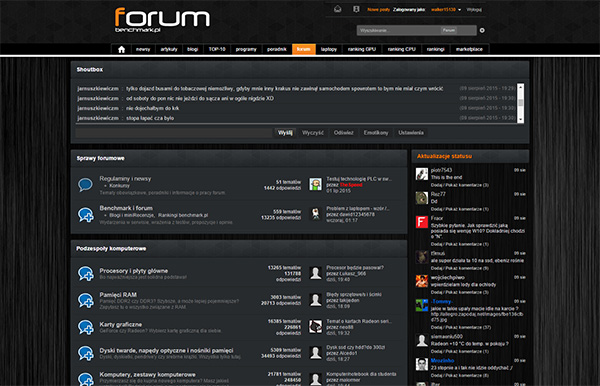Click the Wyloguj link
Image resolution: width=600 pixels, height=386 pixels.
click(474, 10)
